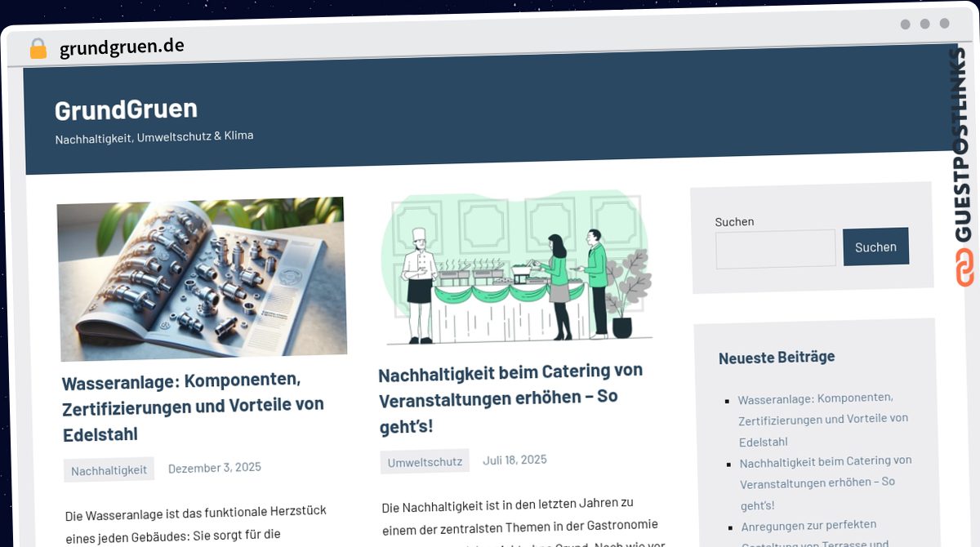Click the first gray window control dot
The width and height of the screenshot is (980, 547).
(x=905, y=24)
